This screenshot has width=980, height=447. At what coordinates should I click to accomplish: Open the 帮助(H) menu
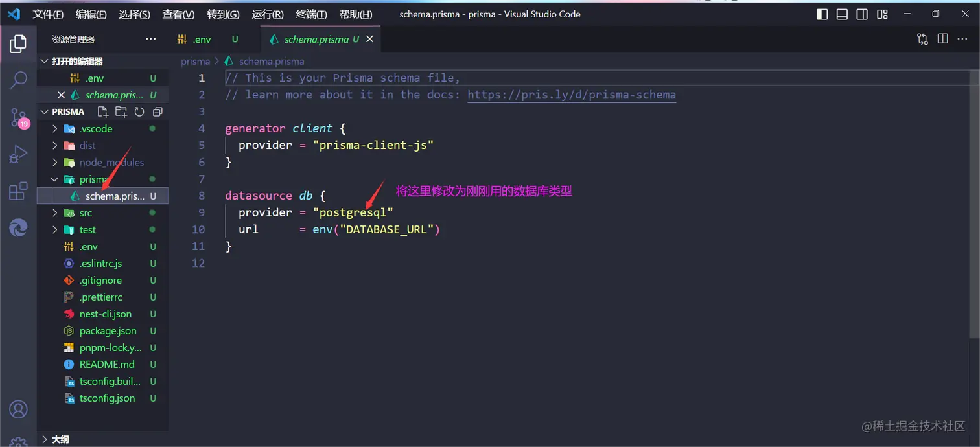356,14
